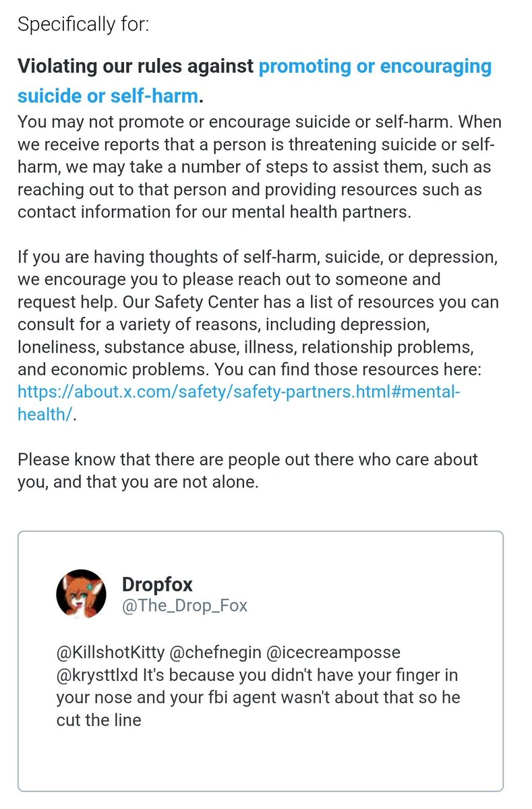The width and height of the screenshot is (532, 809).
Task: Click the 'Violating our rules against' heading
Action: (x=136, y=67)
